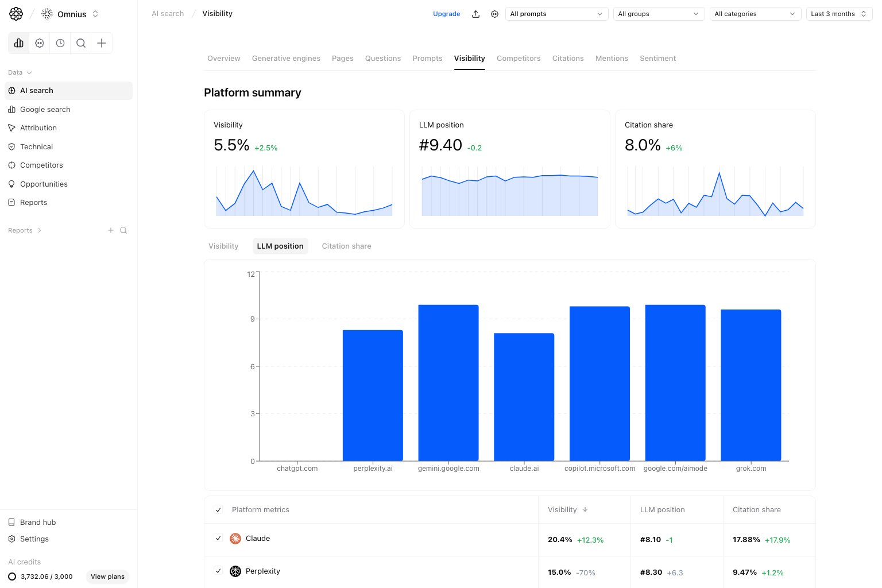The image size is (882, 588).
Task: Switch to the Mentions tab
Action: (612, 59)
